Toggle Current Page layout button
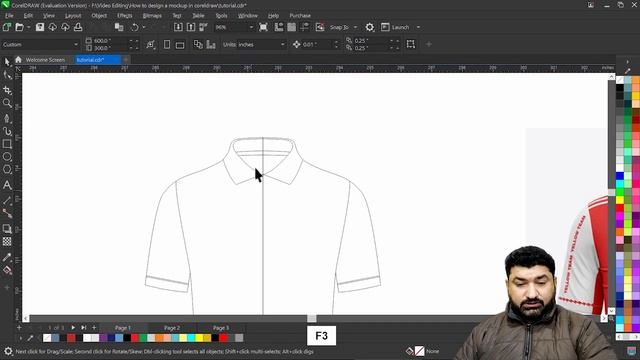This screenshot has height=360, width=640. point(211,44)
